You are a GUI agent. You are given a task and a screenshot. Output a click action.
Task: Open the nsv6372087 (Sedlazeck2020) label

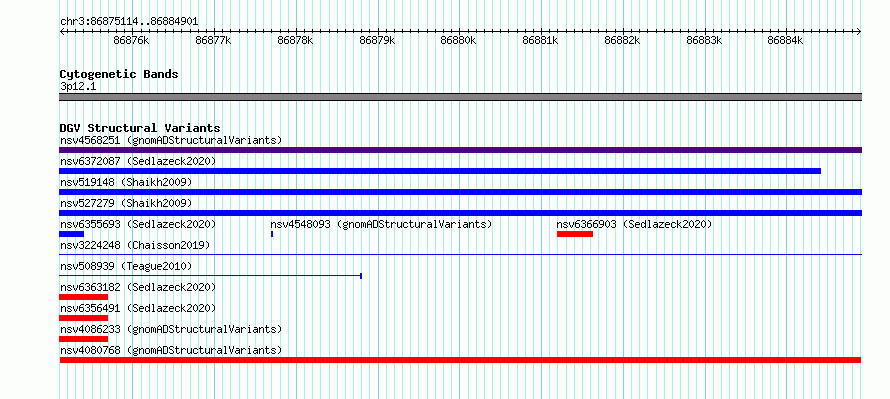pos(138,161)
